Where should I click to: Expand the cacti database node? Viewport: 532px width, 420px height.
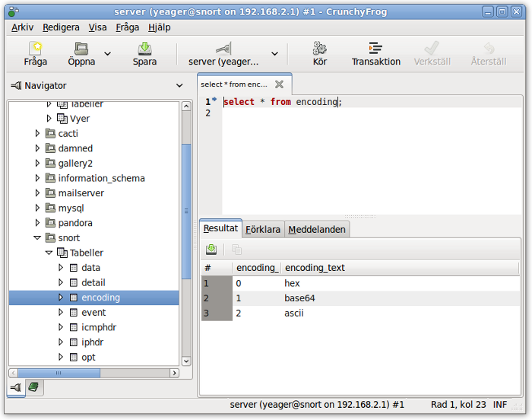(x=37, y=133)
